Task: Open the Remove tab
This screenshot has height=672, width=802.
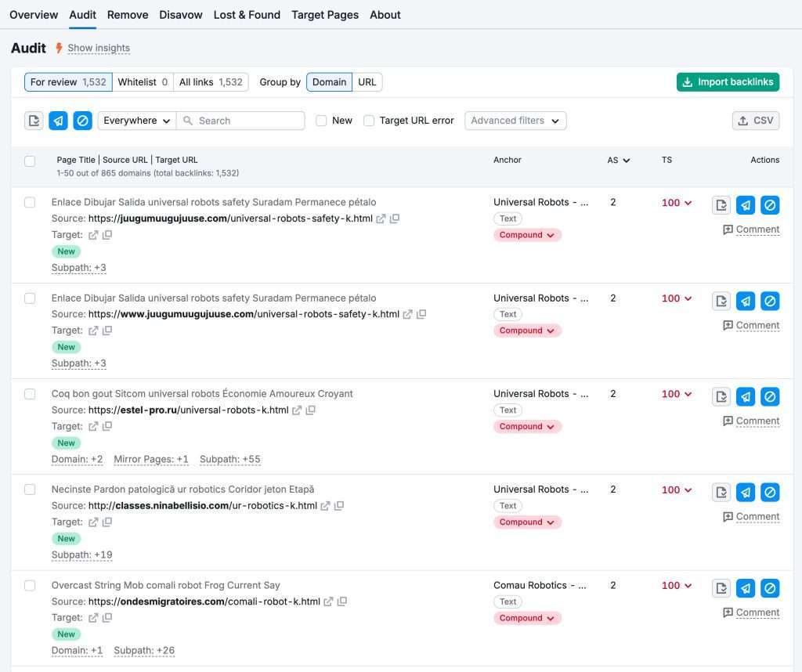Action: pos(128,15)
